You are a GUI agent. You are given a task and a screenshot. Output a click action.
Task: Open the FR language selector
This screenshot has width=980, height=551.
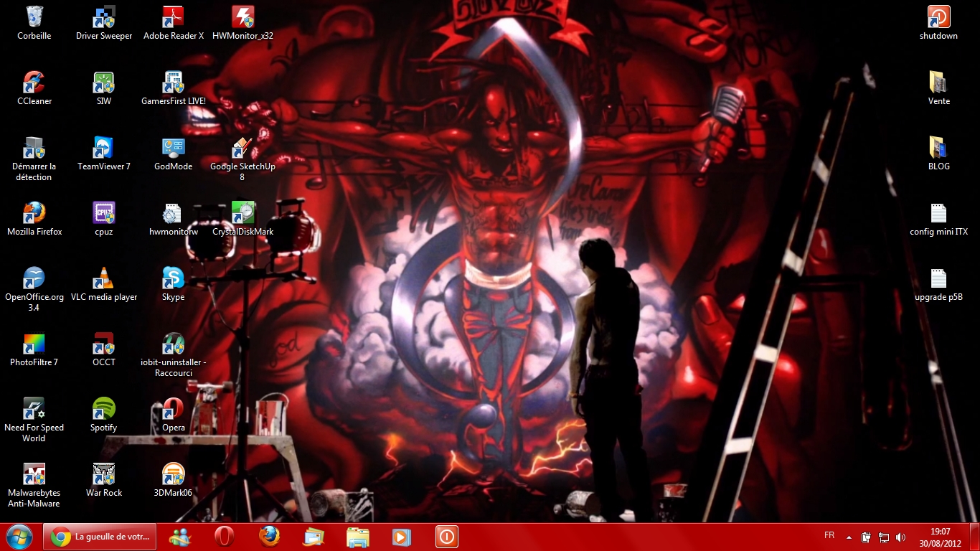pos(829,535)
